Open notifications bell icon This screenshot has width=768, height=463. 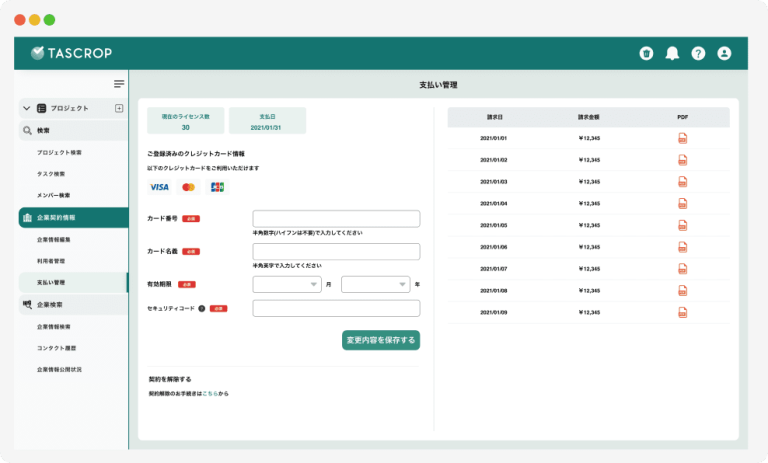672,53
